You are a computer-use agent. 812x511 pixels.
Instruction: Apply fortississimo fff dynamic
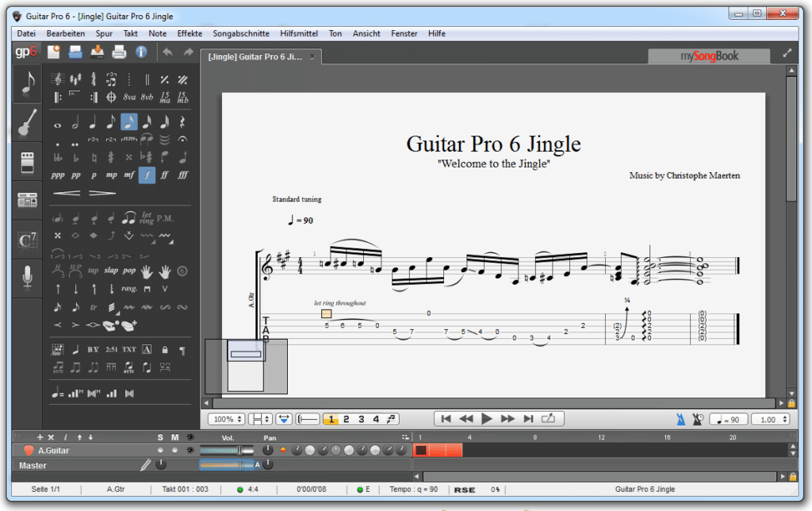coord(182,175)
